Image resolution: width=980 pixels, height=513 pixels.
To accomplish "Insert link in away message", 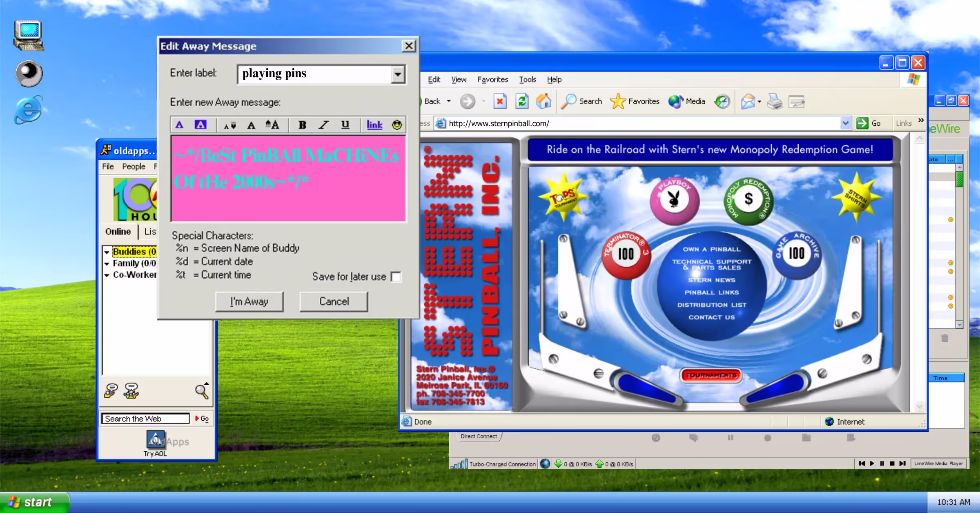I will point(374,125).
